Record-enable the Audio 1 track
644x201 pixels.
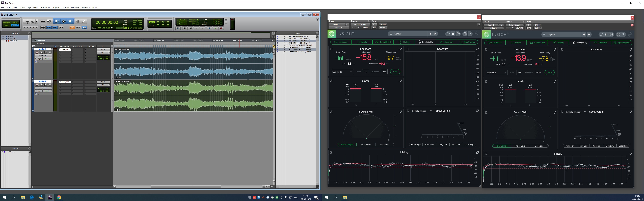pyautogui.click(x=37, y=52)
